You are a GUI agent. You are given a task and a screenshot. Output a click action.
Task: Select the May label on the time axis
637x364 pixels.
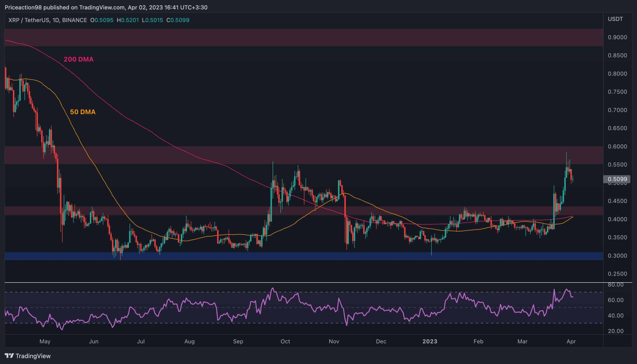point(45,341)
